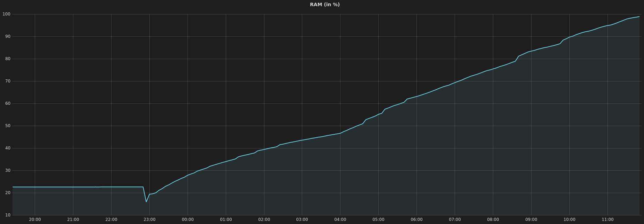The image size is (644, 224).
Task: Click the 90 y-axis label
Action: click(8, 36)
